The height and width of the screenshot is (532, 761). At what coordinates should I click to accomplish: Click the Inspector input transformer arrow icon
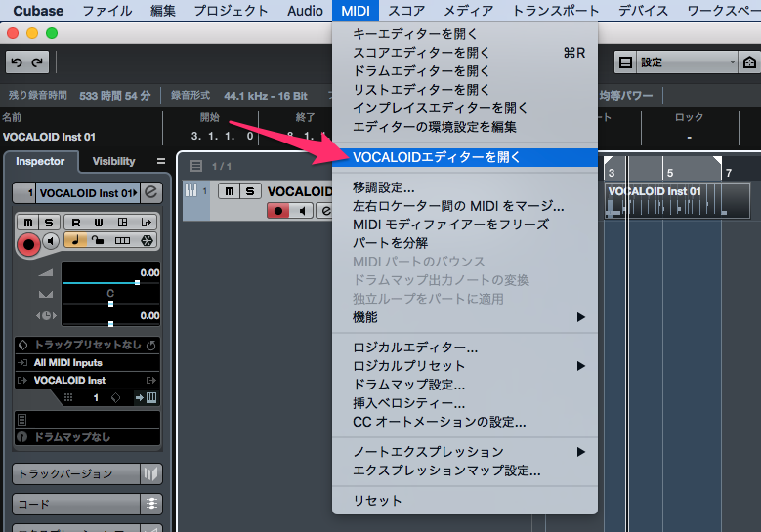pyautogui.click(x=146, y=223)
